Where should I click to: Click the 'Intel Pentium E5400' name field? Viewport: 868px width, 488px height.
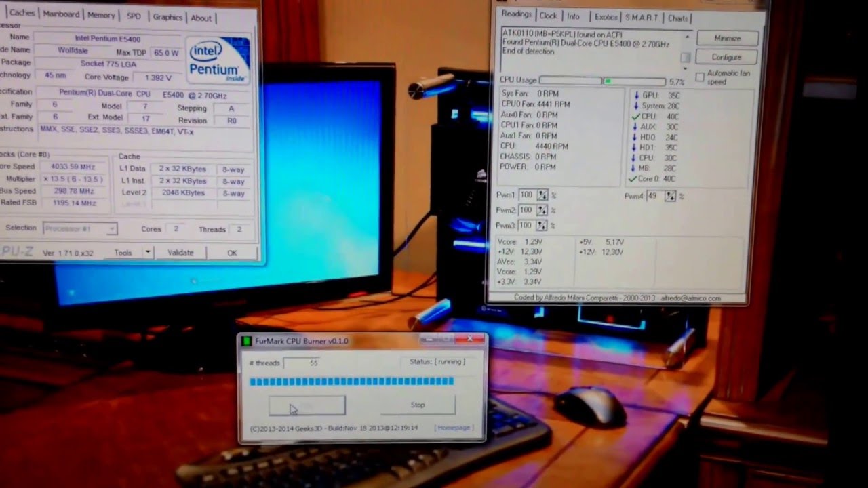(108, 38)
